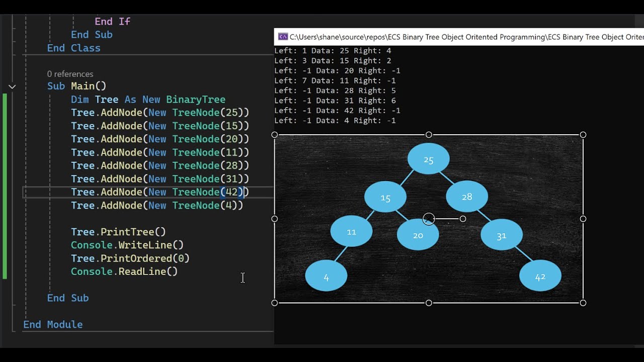Click the AddNode TreeNode(42) code line

tap(160, 192)
